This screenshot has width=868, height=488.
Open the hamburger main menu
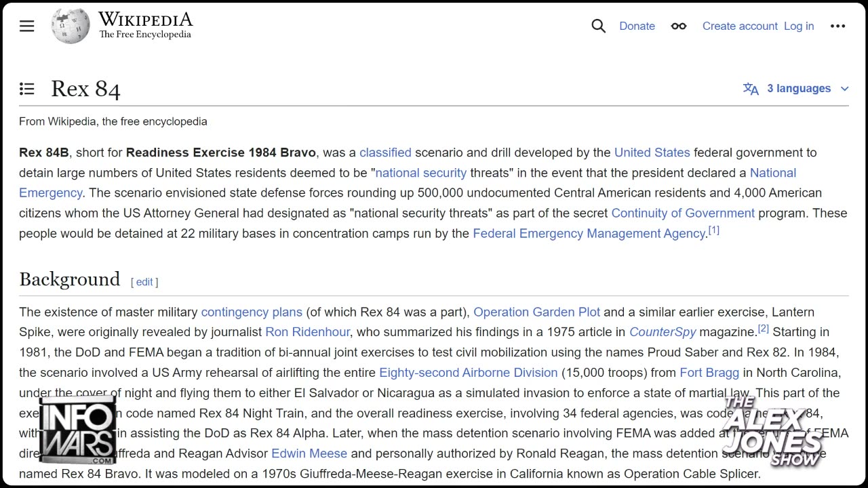[x=26, y=26]
